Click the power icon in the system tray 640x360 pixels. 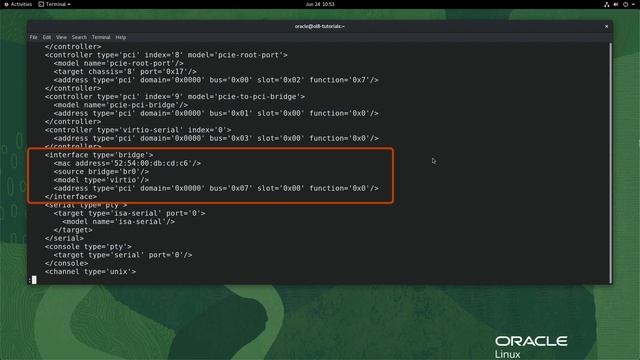625,4
